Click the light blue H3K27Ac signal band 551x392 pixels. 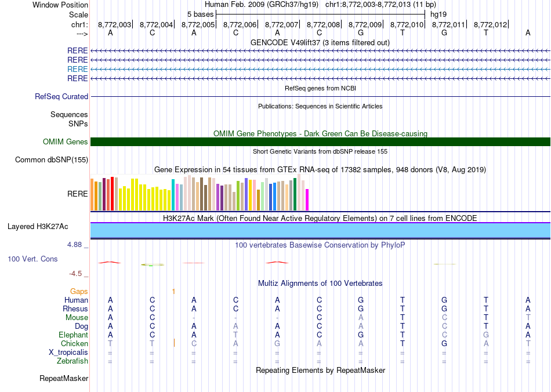[320, 230]
